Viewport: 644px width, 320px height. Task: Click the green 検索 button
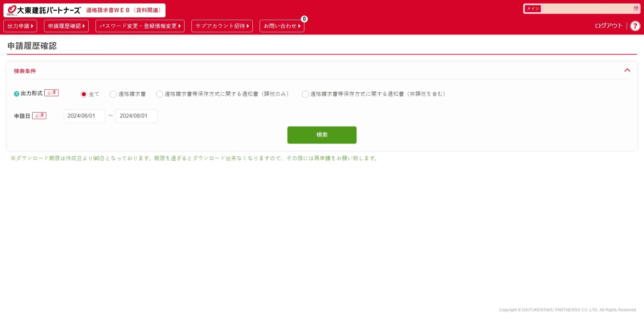pyautogui.click(x=322, y=135)
